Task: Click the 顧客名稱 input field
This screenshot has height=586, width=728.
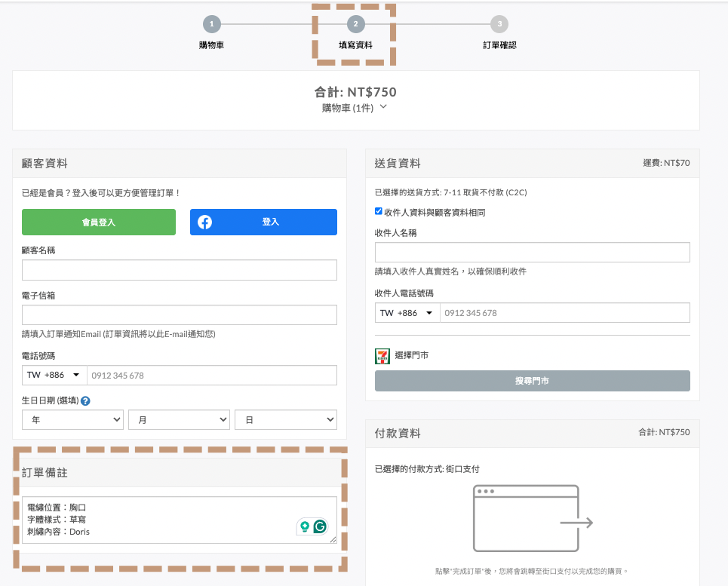Action: [x=180, y=270]
